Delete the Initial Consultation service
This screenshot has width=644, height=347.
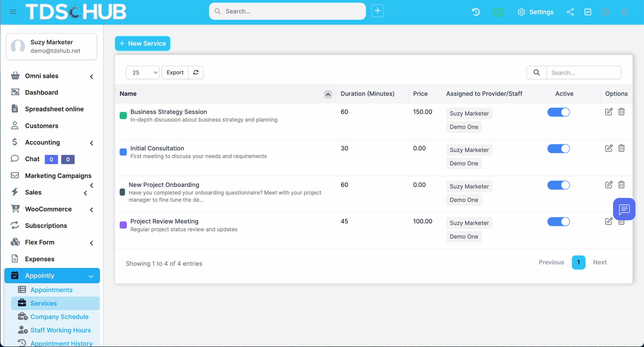(x=621, y=148)
